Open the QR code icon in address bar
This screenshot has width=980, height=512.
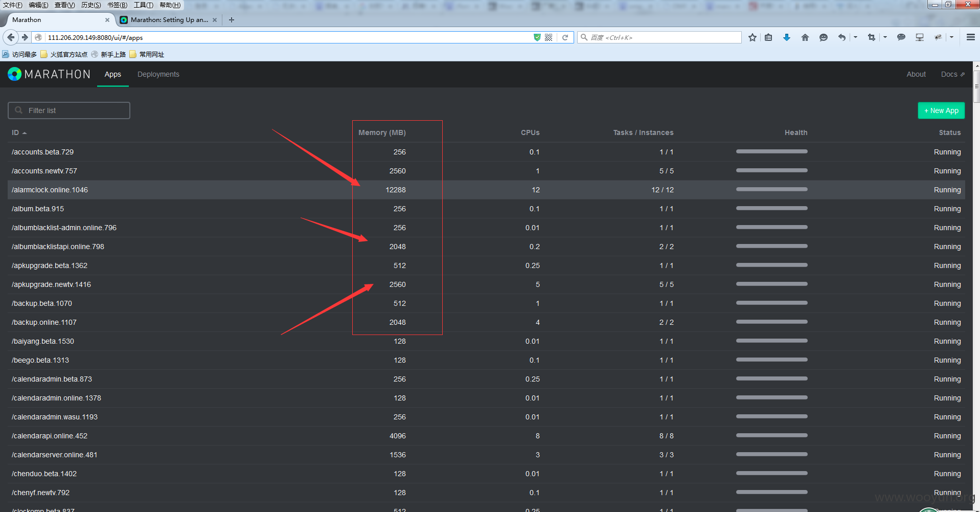tap(549, 37)
